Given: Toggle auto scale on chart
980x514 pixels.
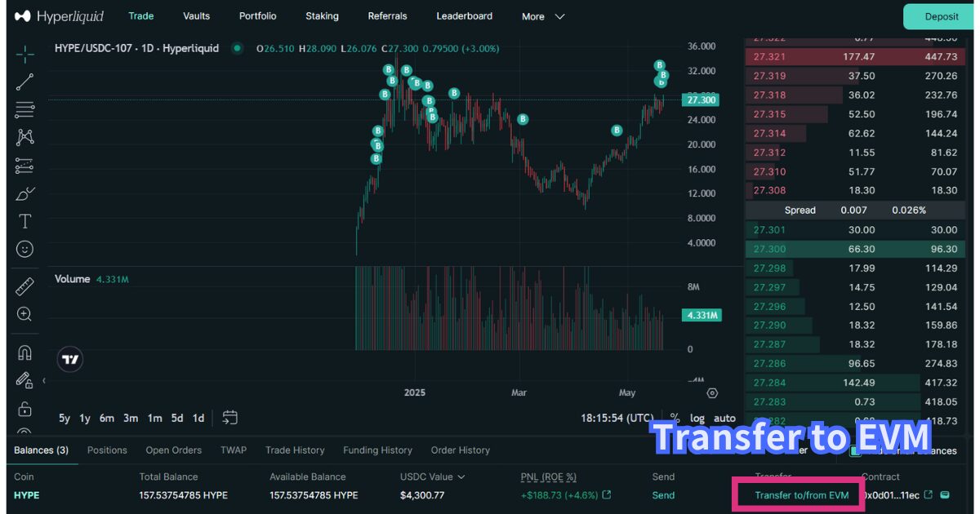Looking at the screenshot, I should click(724, 418).
